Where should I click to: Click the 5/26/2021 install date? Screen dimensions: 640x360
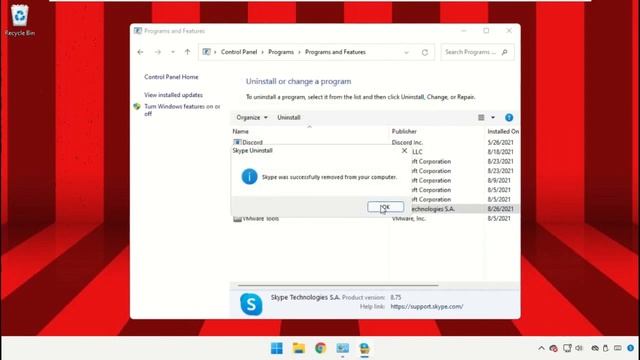point(500,142)
